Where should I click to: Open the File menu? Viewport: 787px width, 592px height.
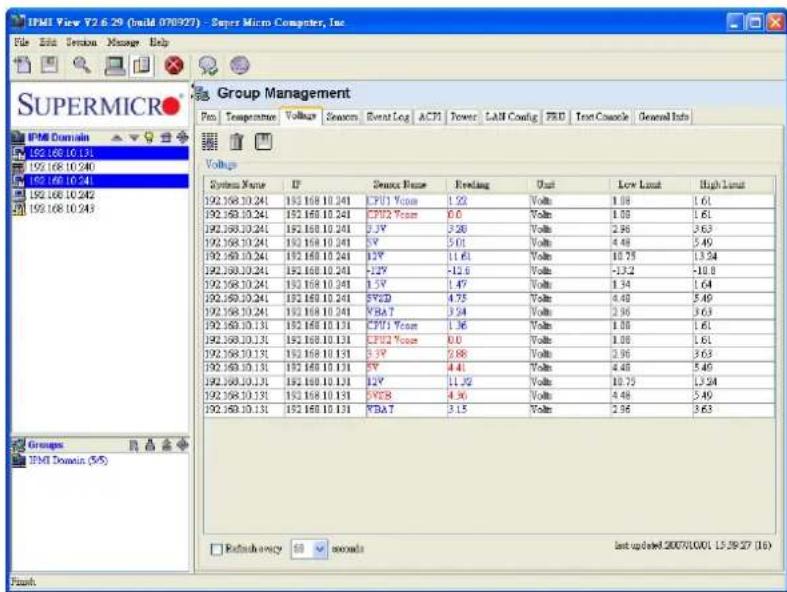[x=22, y=42]
